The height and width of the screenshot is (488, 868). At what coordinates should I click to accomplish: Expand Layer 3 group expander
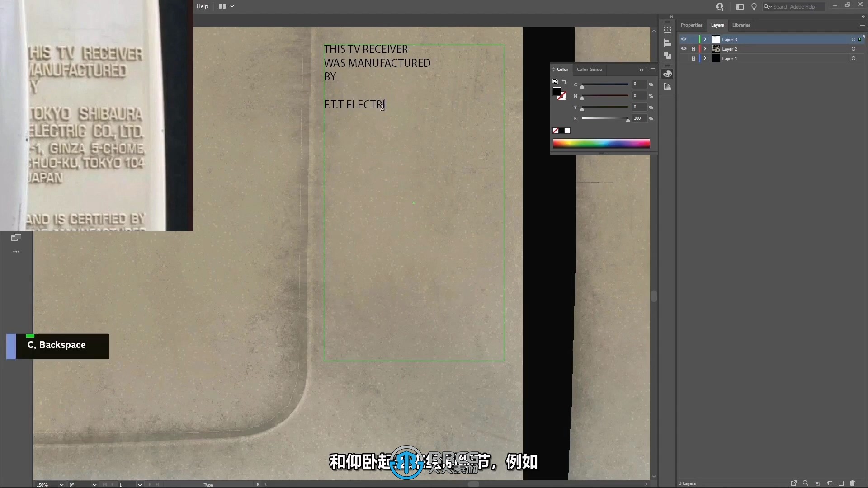pyautogui.click(x=705, y=39)
